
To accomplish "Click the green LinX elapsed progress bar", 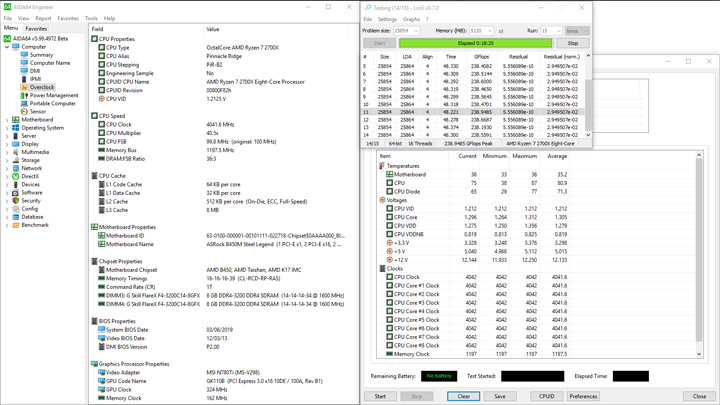I will [x=476, y=43].
